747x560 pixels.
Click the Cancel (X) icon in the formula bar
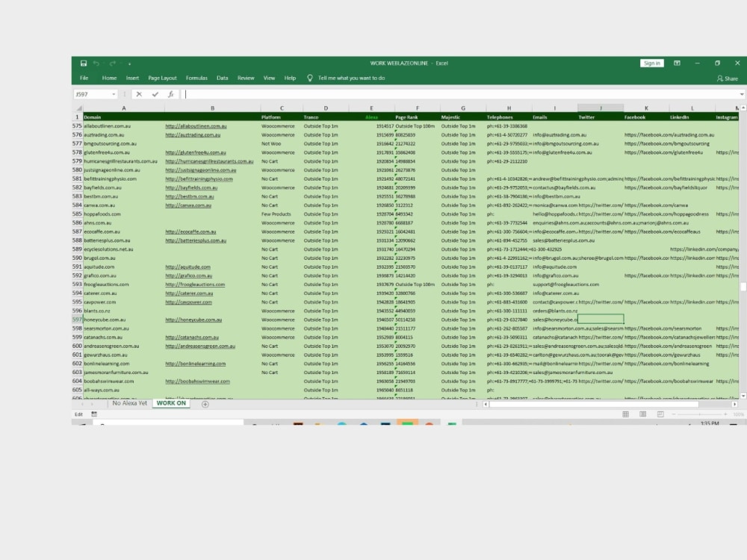[x=139, y=94]
